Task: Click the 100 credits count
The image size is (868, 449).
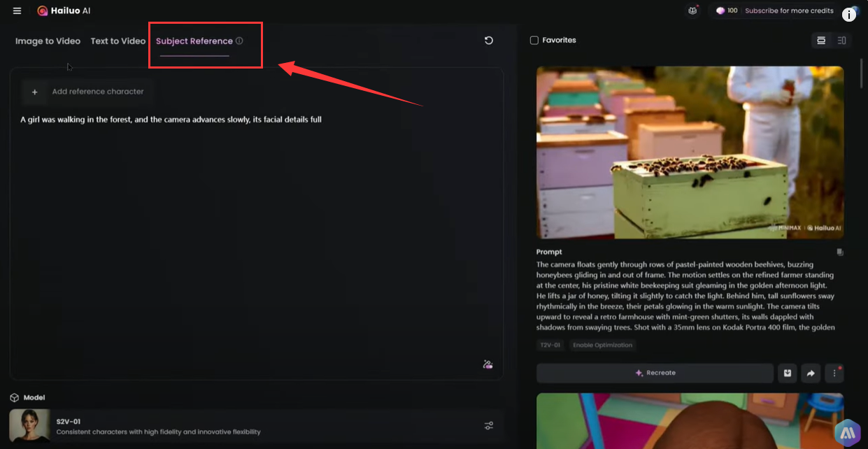Action: pyautogui.click(x=732, y=10)
